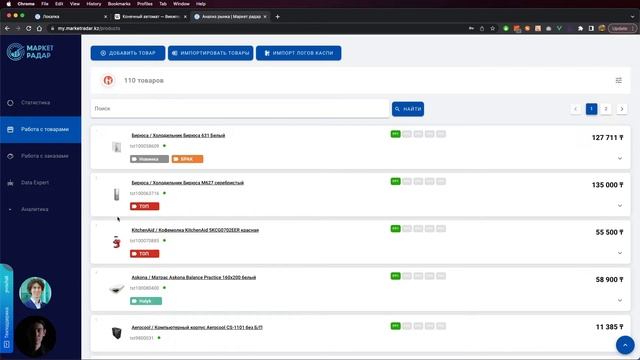Open the Bookmarks menu in the menu bar
Screen dimensions: 640x360
119,4
